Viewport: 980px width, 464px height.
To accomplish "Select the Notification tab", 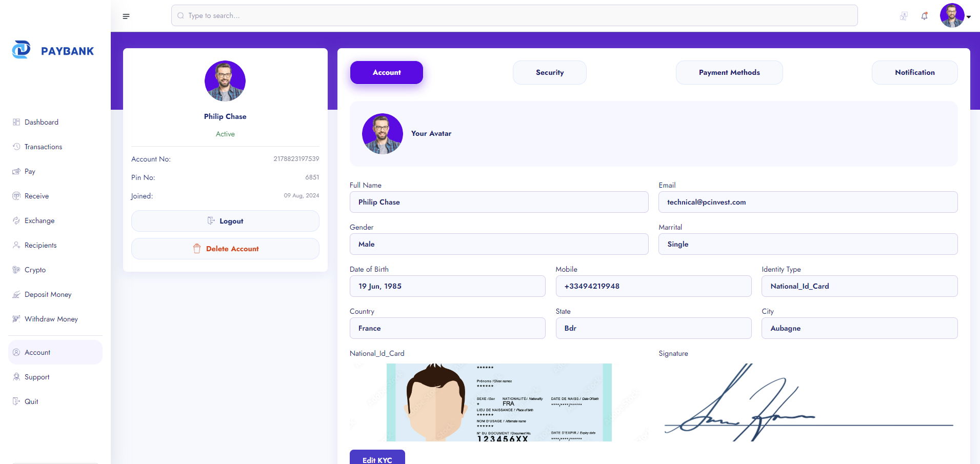I will pos(914,72).
